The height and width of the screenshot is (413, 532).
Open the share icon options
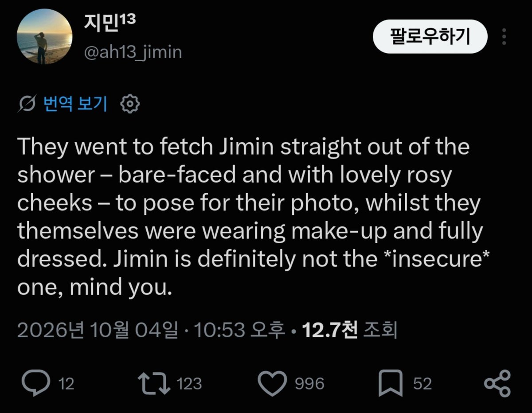pos(497,383)
